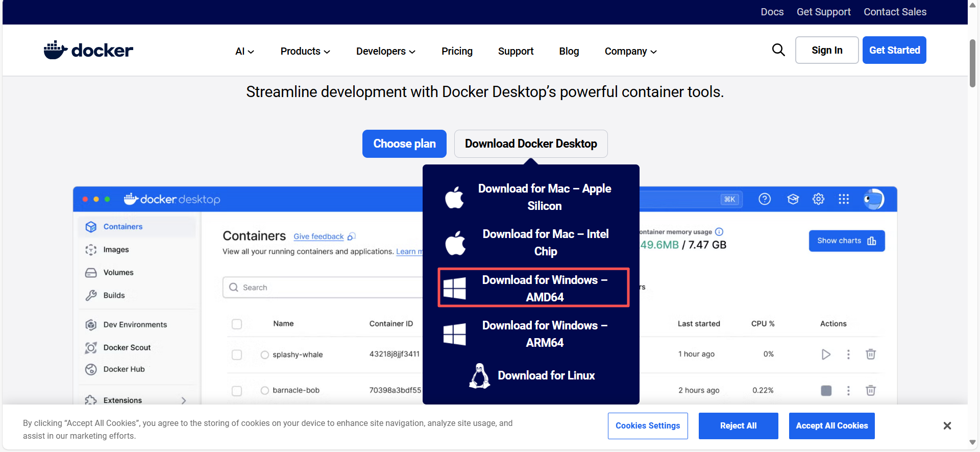Click the memory usage info icon
Viewport: 980px width, 452px height.
719,232
